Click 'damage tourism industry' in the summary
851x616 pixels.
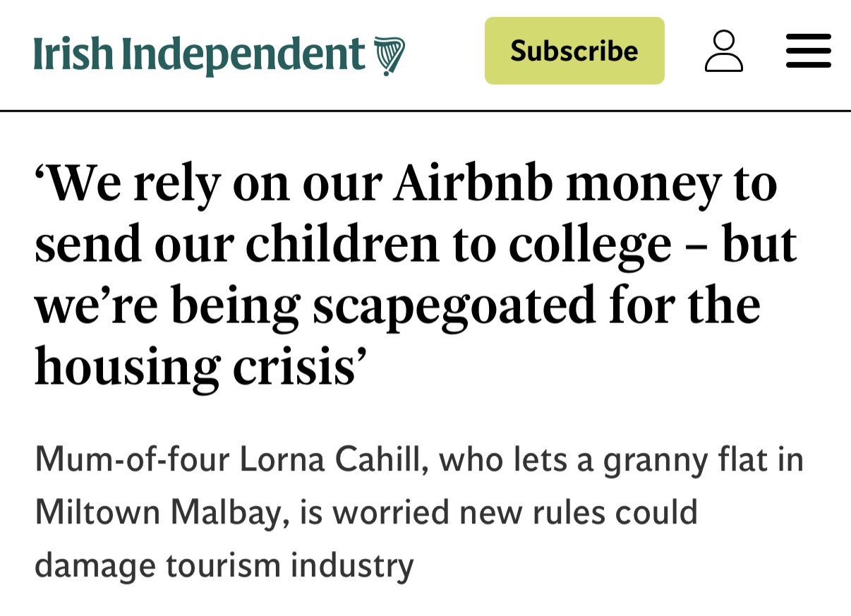[224, 565]
